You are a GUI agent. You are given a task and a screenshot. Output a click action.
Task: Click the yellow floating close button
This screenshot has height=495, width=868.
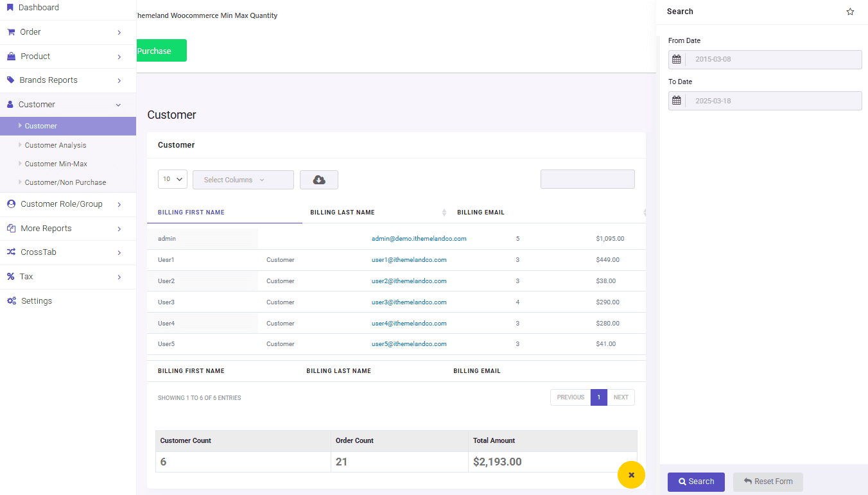click(631, 474)
